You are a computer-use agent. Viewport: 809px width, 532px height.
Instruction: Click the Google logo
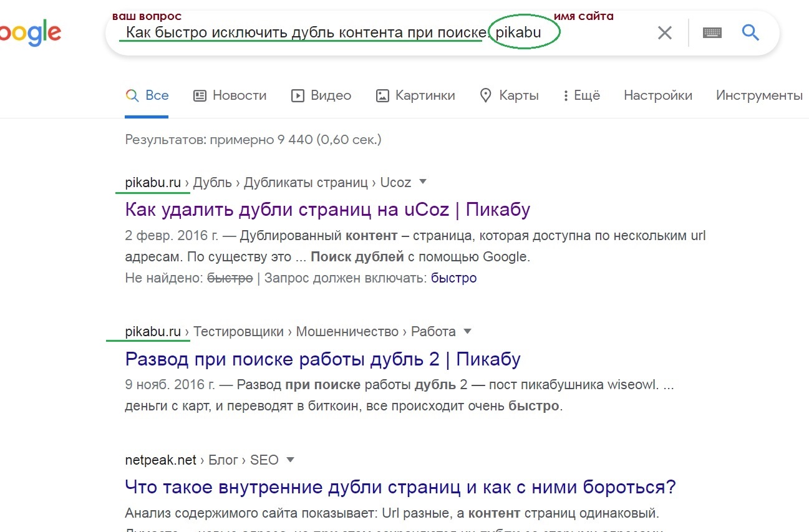tap(30, 34)
